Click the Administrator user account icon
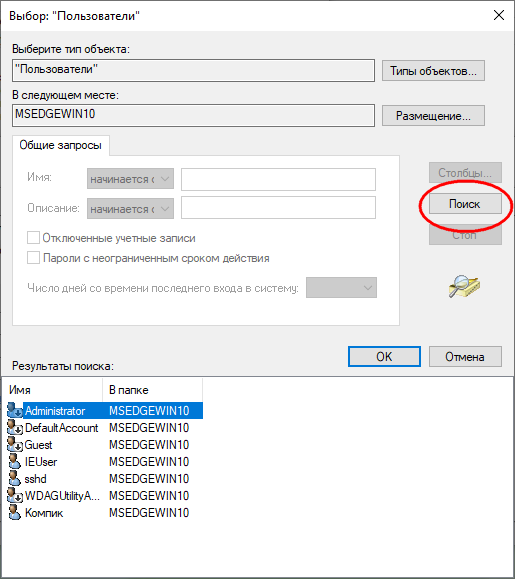This screenshot has height=579, width=515. 15,411
